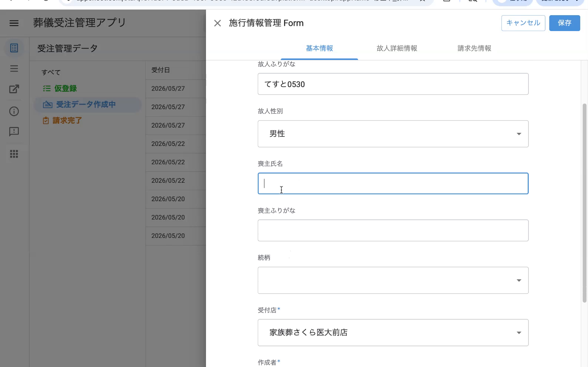Select 仮登録 view
This screenshot has height=367, width=588.
click(x=87, y=88)
